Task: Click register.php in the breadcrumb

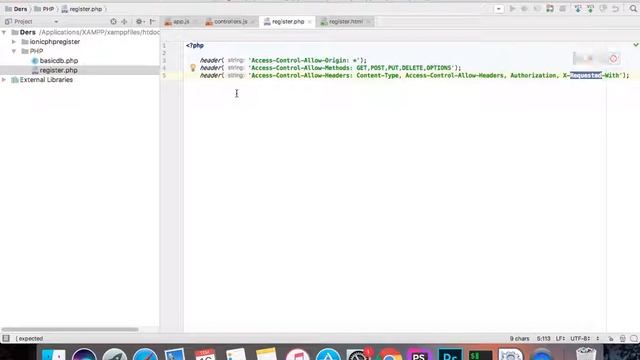Action: click(82, 9)
